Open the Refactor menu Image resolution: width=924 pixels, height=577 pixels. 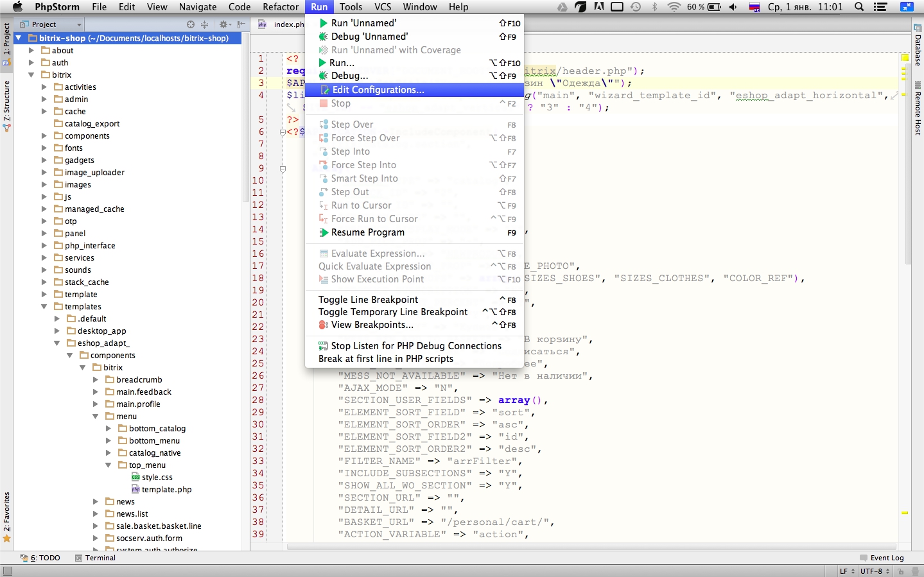tap(281, 7)
